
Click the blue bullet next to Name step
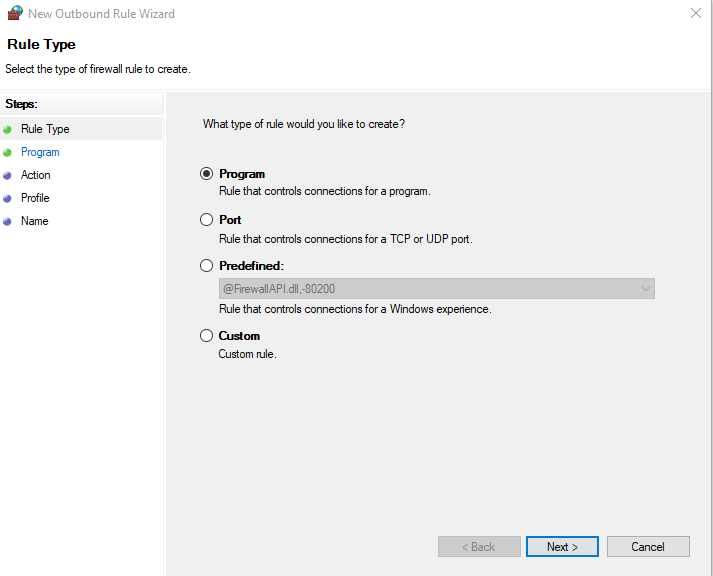click(x=8, y=221)
